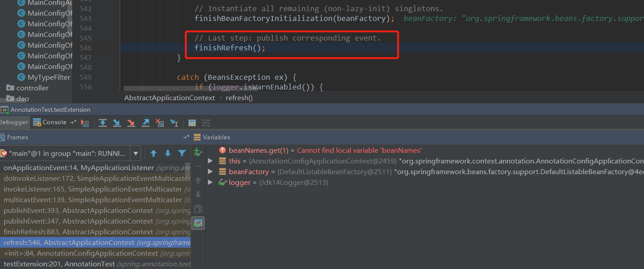Click Trace Current Stream Chain icon

(206, 122)
